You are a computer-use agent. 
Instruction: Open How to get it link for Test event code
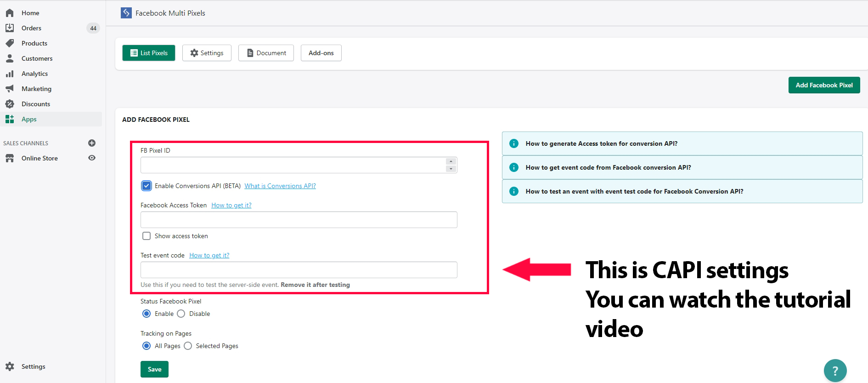point(209,255)
